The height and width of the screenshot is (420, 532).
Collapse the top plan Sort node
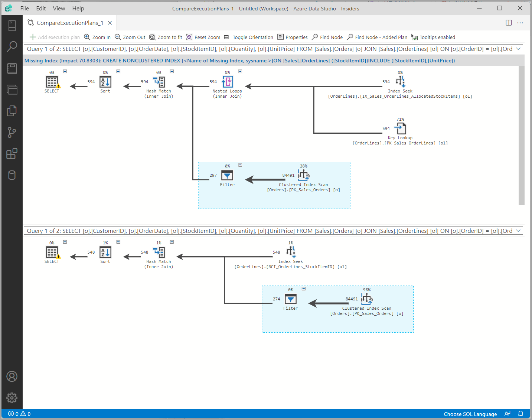tap(118, 71)
